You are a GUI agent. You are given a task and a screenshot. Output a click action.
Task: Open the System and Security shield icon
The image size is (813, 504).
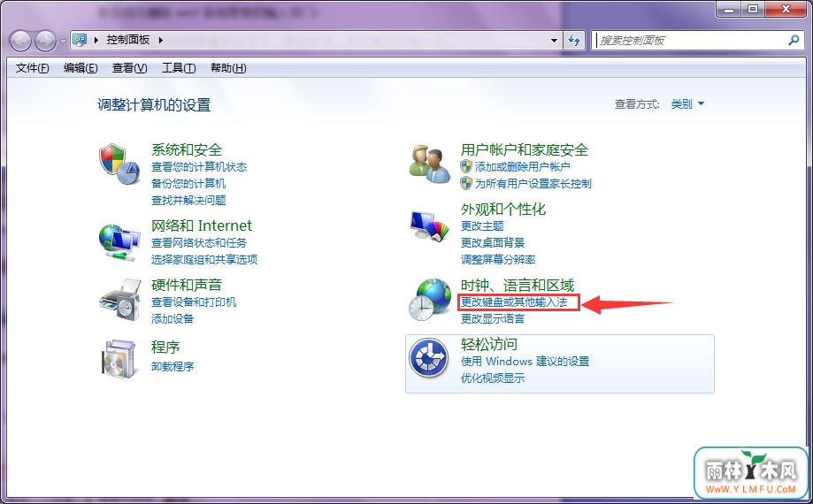click(x=119, y=164)
